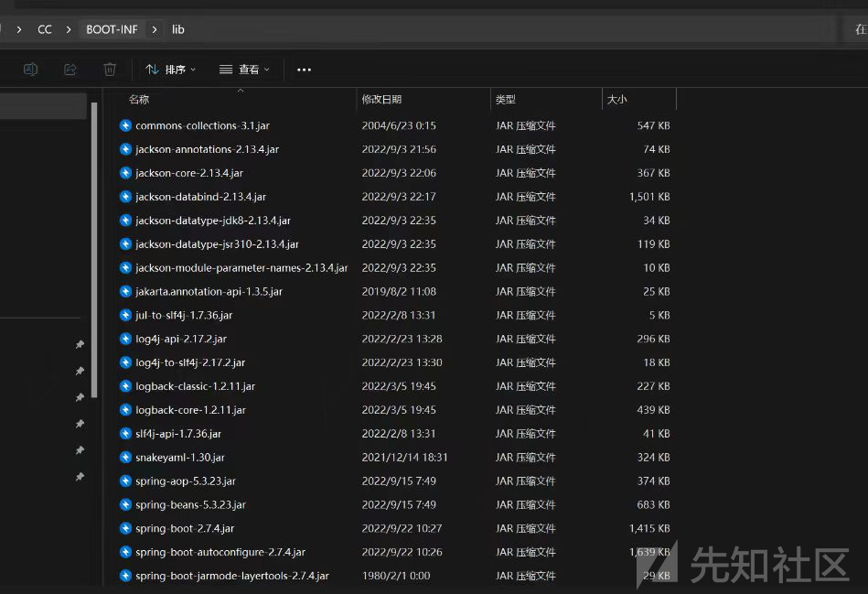868x594 pixels.
Task: Click the date 2004/6/23 0:15
Action: point(399,125)
